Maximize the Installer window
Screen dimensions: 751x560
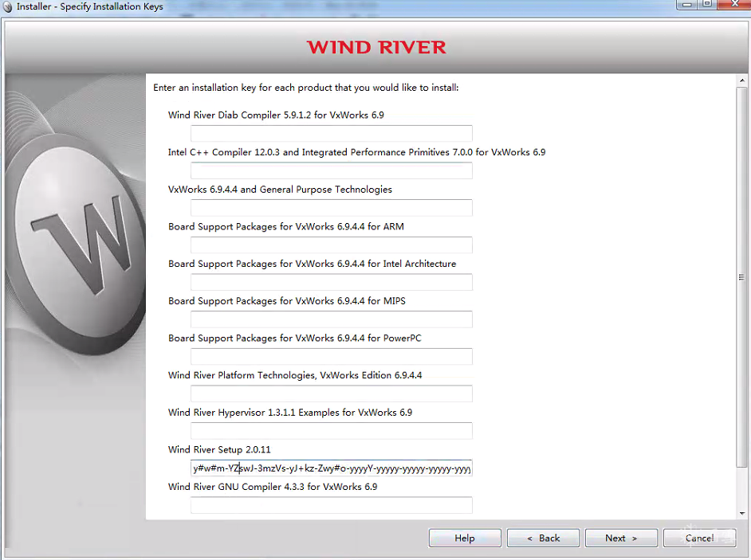point(707,4)
